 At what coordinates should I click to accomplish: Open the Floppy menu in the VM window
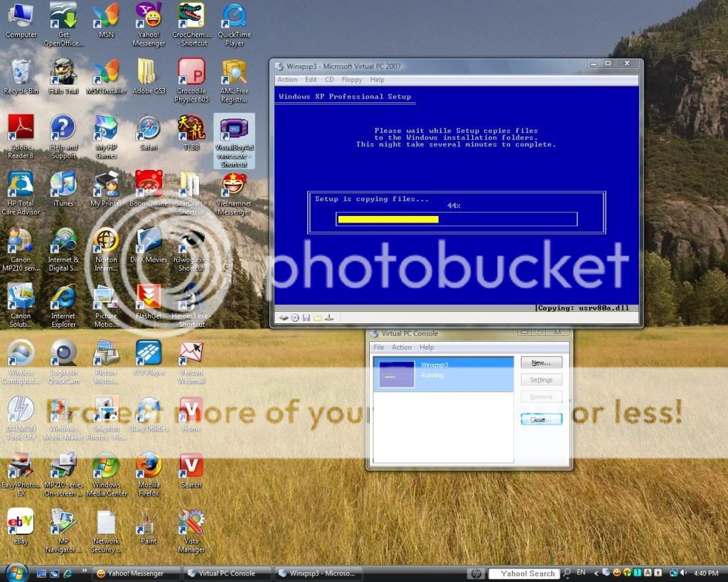point(350,80)
